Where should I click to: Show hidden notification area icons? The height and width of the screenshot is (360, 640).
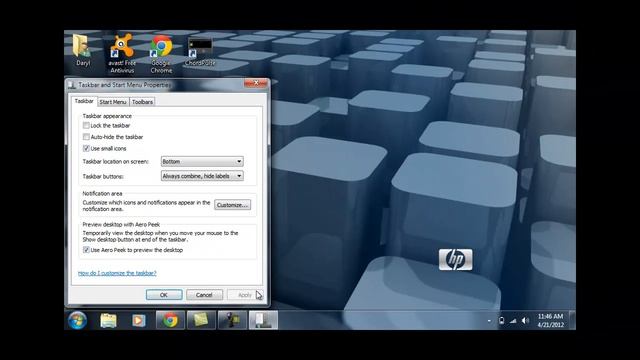pyautogui.click(x=489, y=321)
